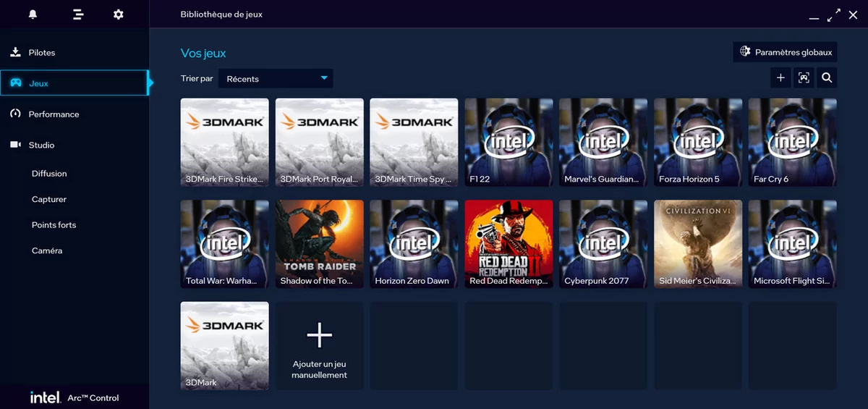Viewport: 868px width, 409px height.
Task: Open 3DMark Port Royal game tile
Action: point(319,143)
